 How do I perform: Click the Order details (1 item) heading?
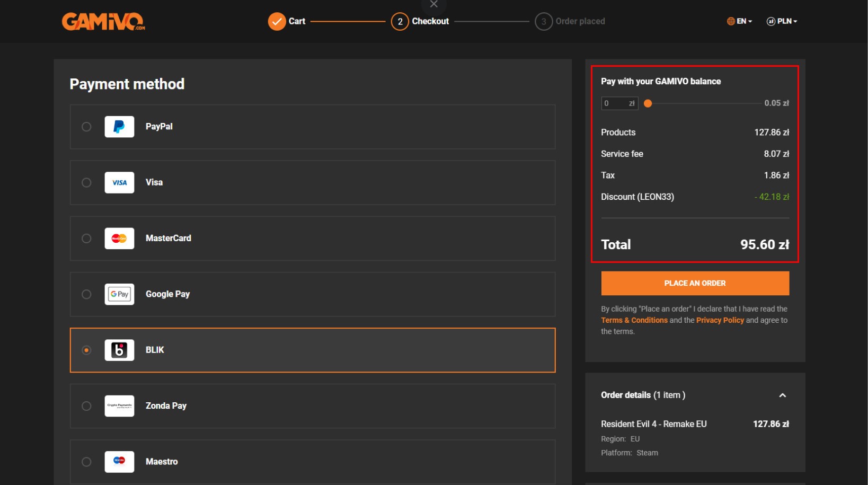click(643, 395)
